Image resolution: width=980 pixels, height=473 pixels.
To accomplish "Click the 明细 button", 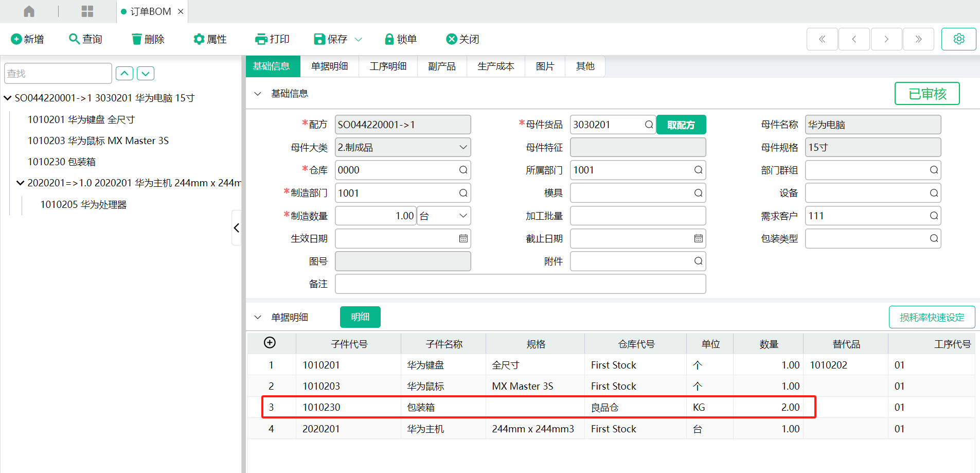I will pos(360,317).
